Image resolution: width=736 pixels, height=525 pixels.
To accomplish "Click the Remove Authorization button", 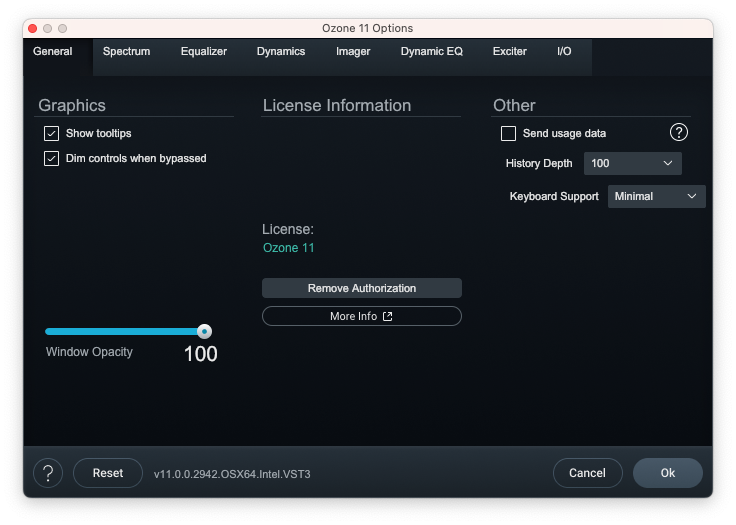I will click(361, 288).
